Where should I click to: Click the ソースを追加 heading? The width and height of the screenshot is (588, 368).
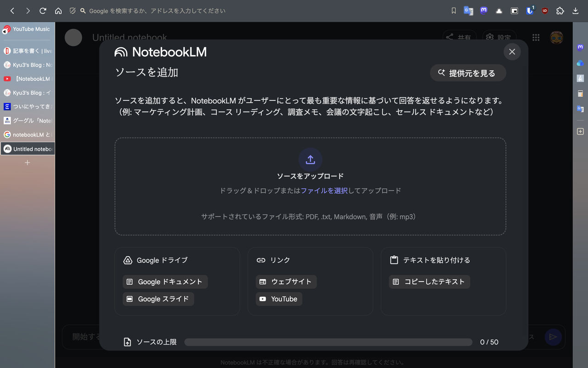point(147,72)
